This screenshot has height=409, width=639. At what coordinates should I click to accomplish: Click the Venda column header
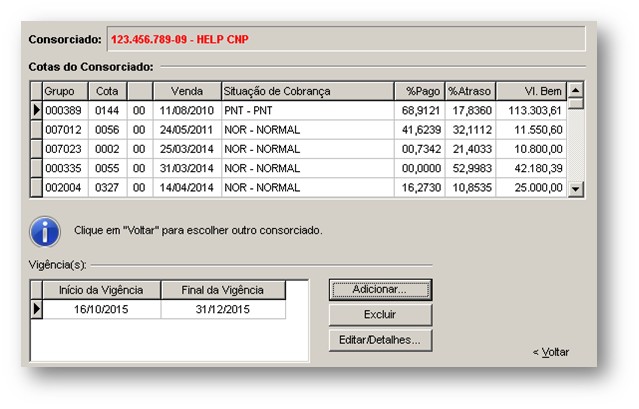coord(187,91)
